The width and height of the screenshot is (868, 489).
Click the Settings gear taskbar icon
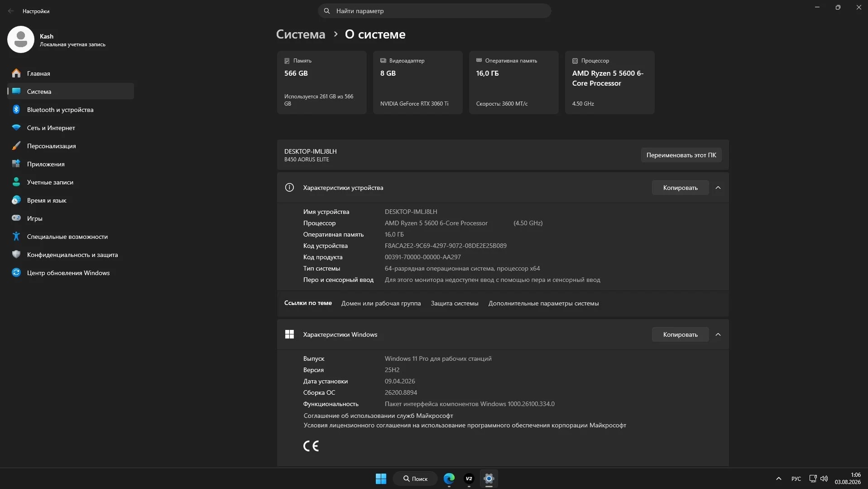click(489, 479)
